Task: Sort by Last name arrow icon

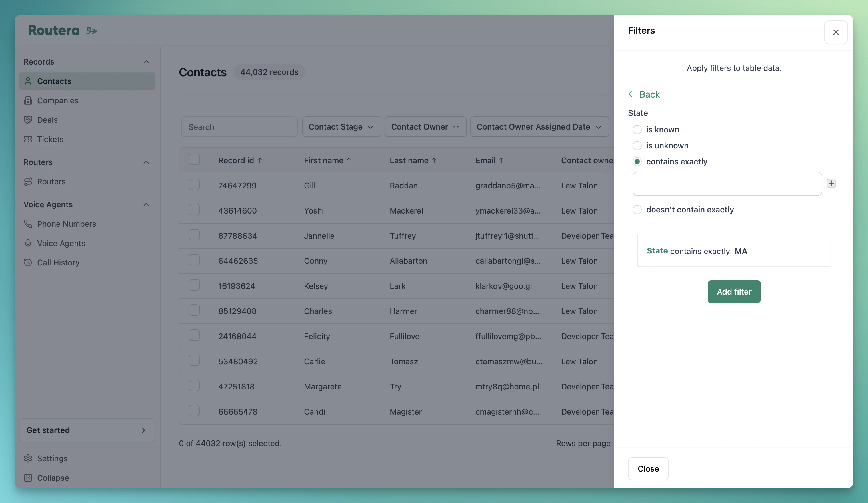Action: [x=434, y=160]
